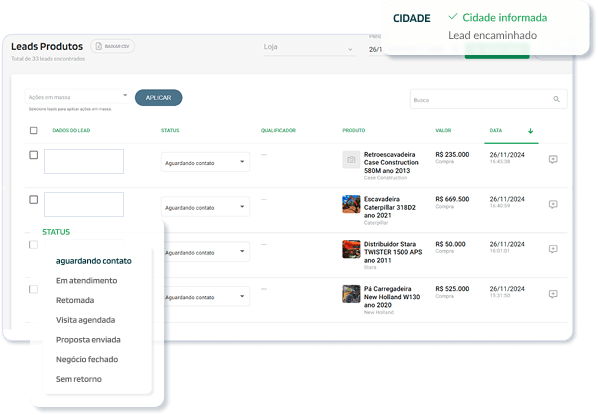Viewport: 598px width, 415px height.
Task: Click the STATUS column header
Action: click(x=170, y=130)
